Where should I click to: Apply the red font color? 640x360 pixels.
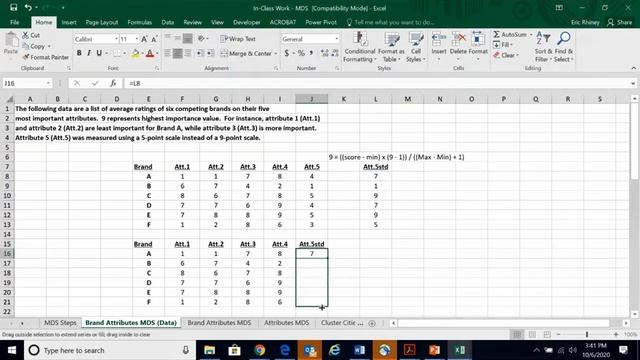(x=150, y=53)
